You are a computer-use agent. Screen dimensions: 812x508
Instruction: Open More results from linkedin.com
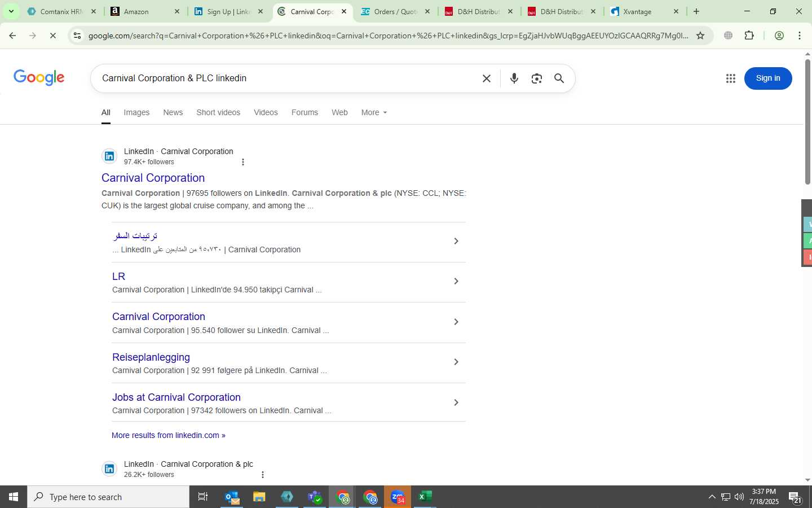(168, 435)
